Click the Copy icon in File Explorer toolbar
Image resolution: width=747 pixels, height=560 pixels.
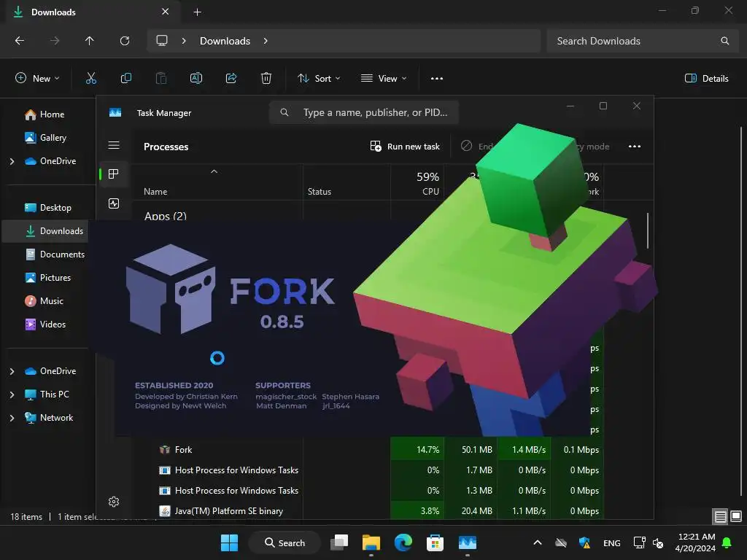point(125,78)
